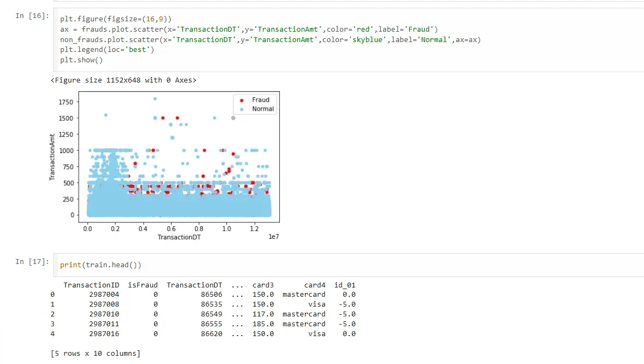Select the Fraud entry in plot legend
The width and height of the screenshot is (644, 364).
point(261,99)
